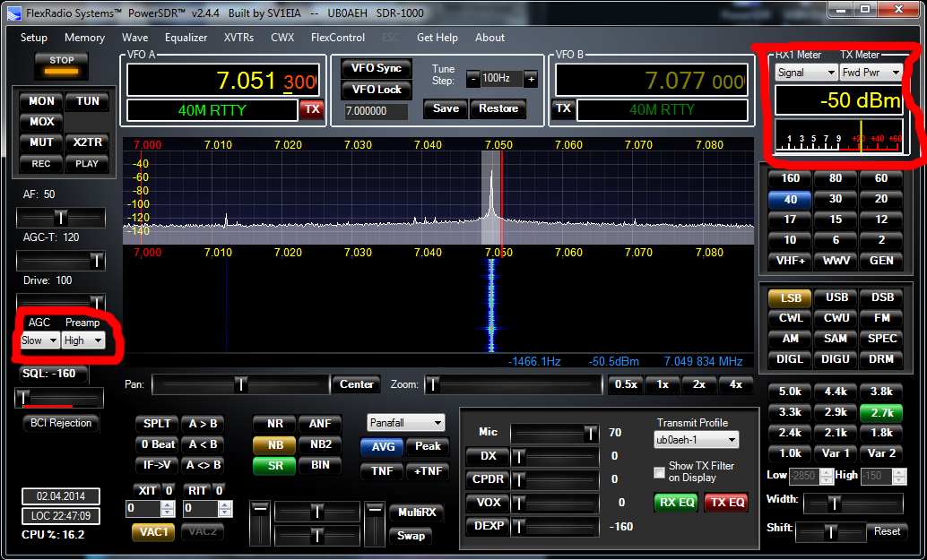Click the red TX indicator for VFO A
This screenshot has height=560, width=927.
311,109
